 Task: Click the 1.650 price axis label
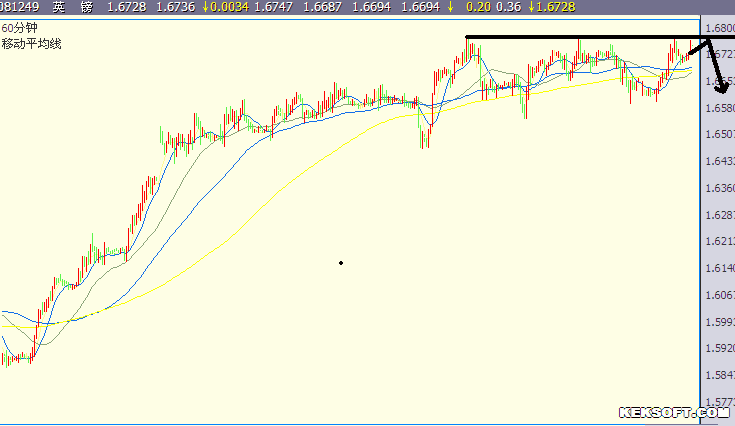coord(720,135)
